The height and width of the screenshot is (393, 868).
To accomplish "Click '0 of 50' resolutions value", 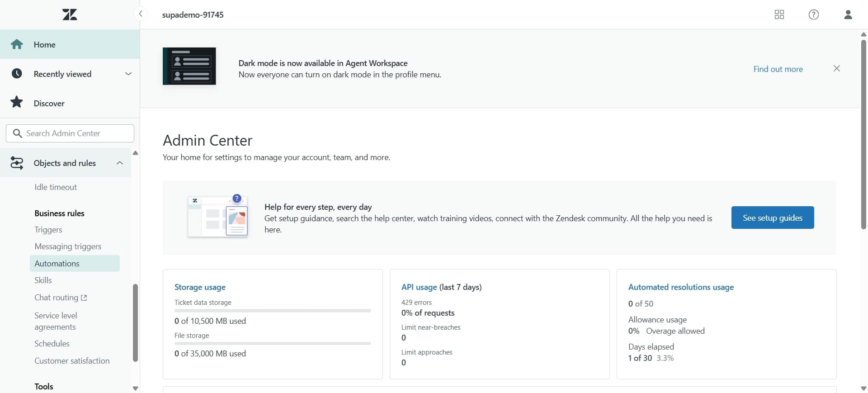I will 641,304.
